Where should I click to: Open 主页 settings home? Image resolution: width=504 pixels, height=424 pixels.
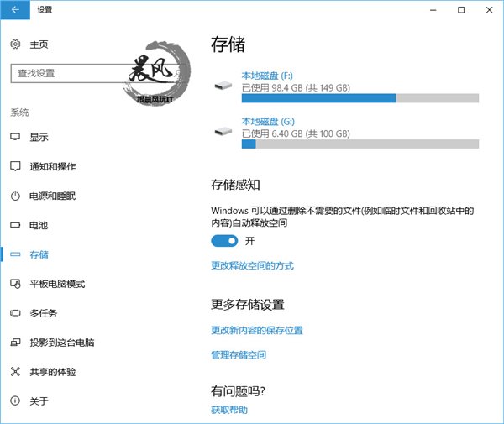(x=39, y=44)
